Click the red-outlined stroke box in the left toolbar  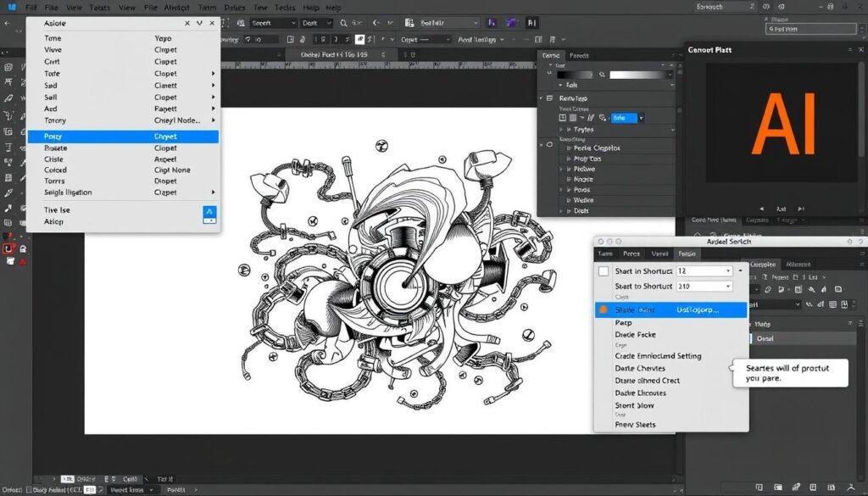[x=8, y=248]
